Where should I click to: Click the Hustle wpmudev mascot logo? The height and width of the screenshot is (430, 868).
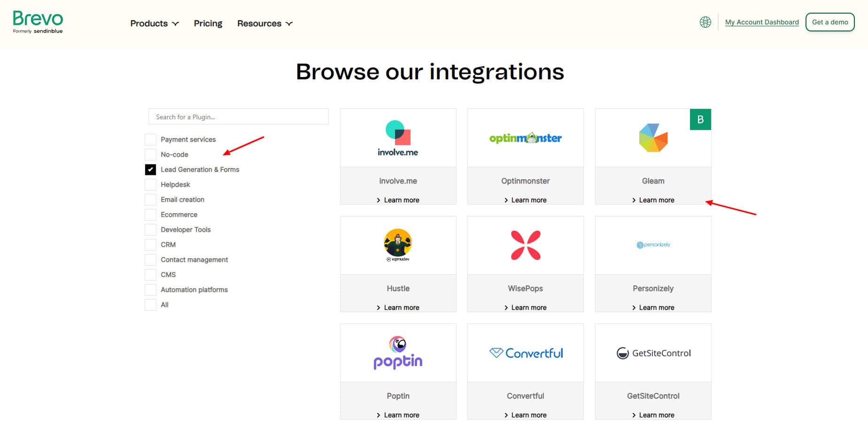pyautogui.click(x=398, y=245)
